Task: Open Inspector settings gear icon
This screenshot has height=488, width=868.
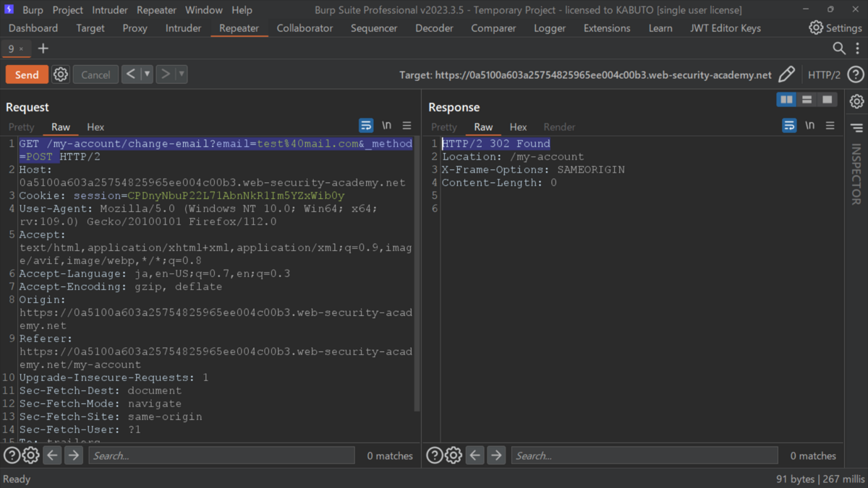Action: pyautogui.click(x=856, y=101)
